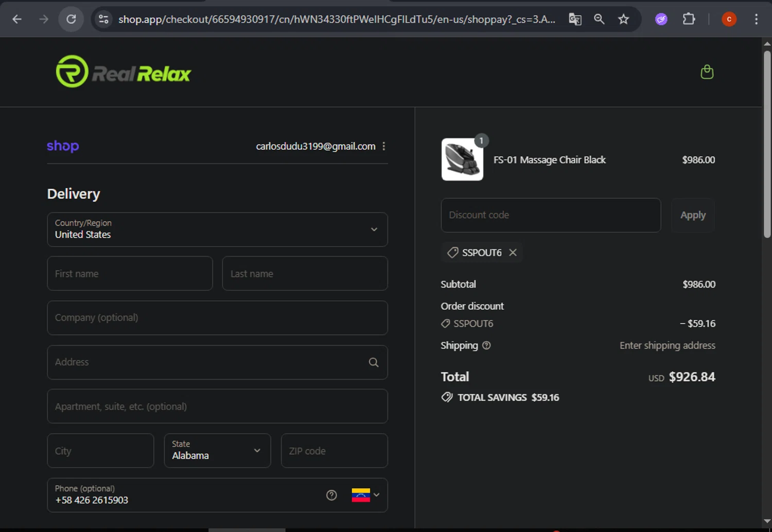Focus the Company (optional) field
This screenshot has height=532, width=772.
pos(217,318)
